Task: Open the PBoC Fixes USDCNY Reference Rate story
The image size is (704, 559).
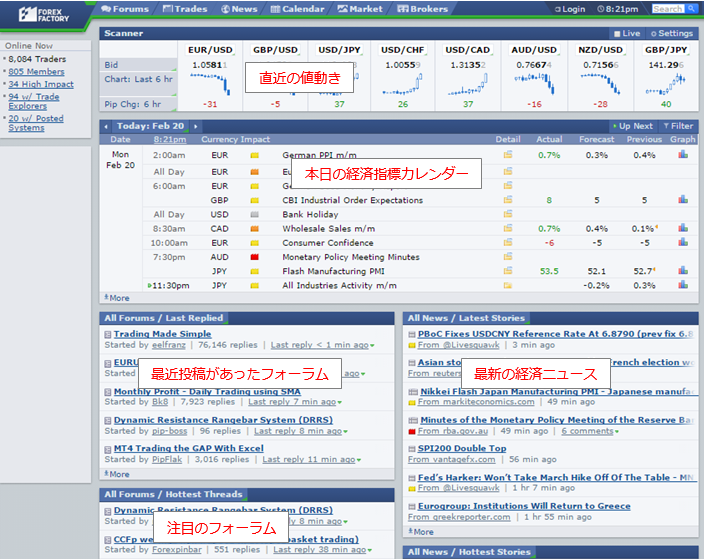Action: 556,334
